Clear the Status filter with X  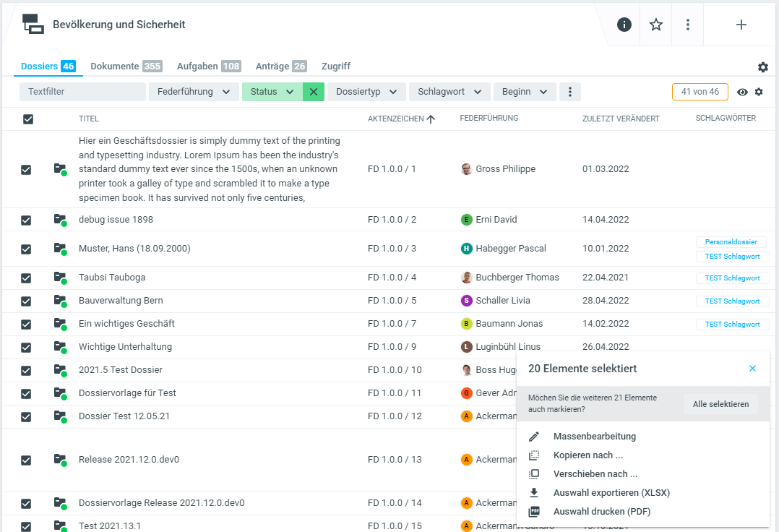point(314,92)
